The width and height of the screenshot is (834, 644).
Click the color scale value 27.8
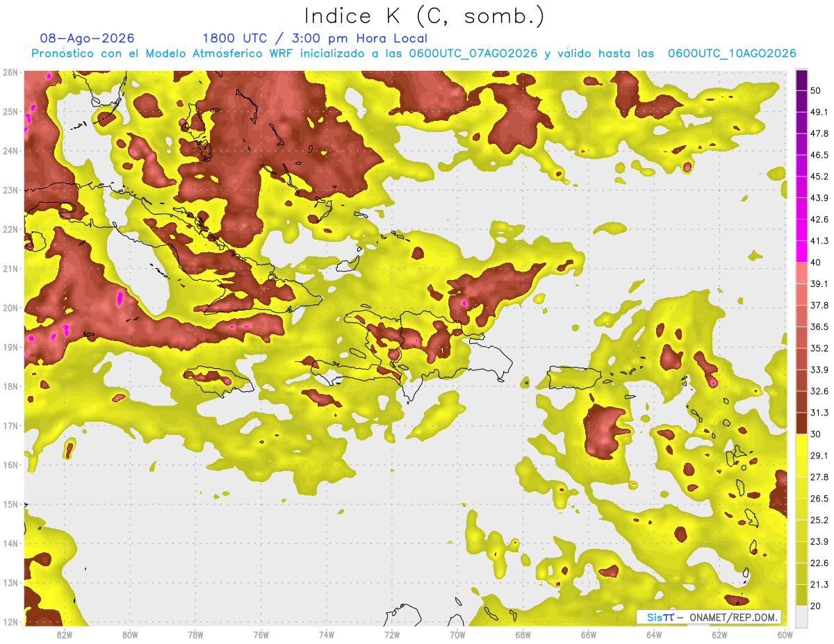(x=819, y=478)
